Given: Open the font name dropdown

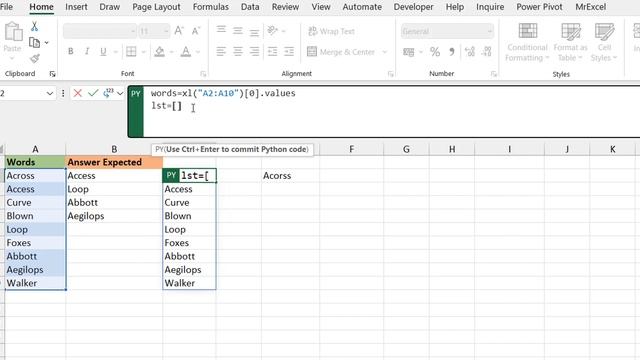Looking at the screenshot, I should pyautogui.click(x=133, y=31).
